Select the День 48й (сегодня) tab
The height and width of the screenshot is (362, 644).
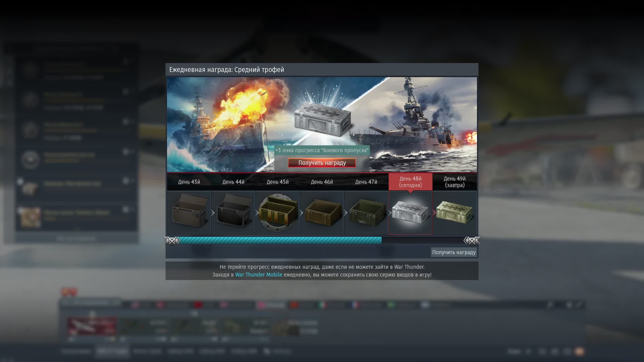coord(410,182)
